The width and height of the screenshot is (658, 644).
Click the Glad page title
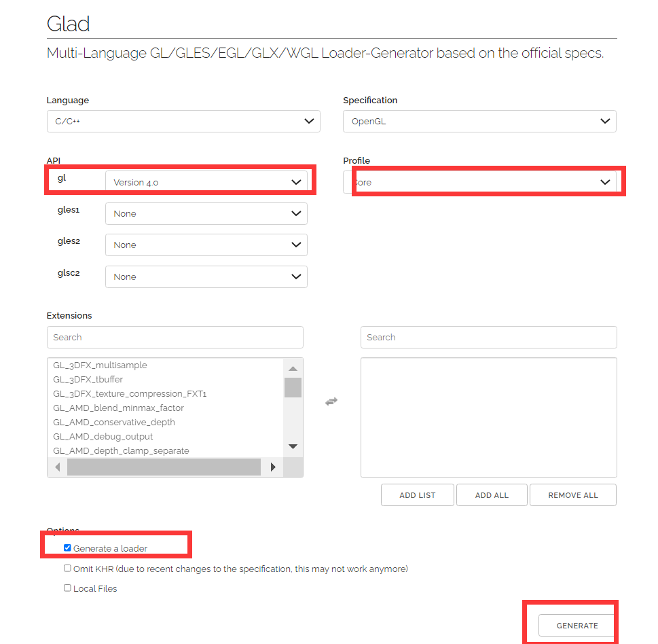click(68, 24)
